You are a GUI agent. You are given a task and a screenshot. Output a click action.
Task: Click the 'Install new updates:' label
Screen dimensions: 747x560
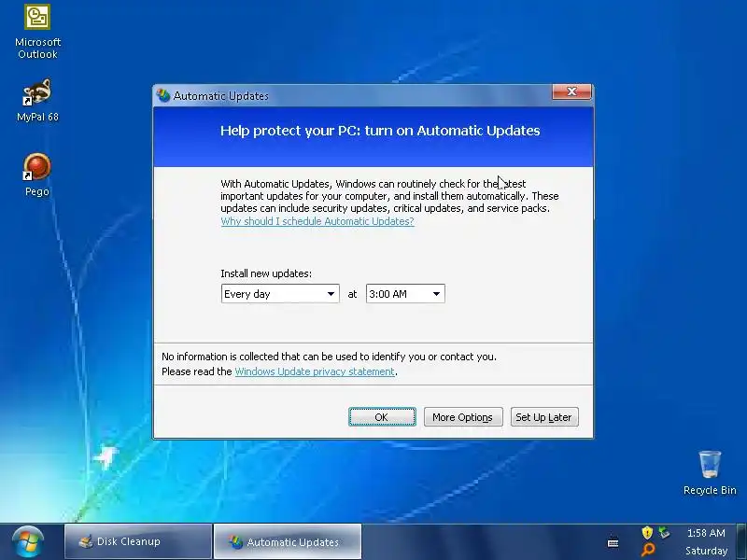[266, 273]
